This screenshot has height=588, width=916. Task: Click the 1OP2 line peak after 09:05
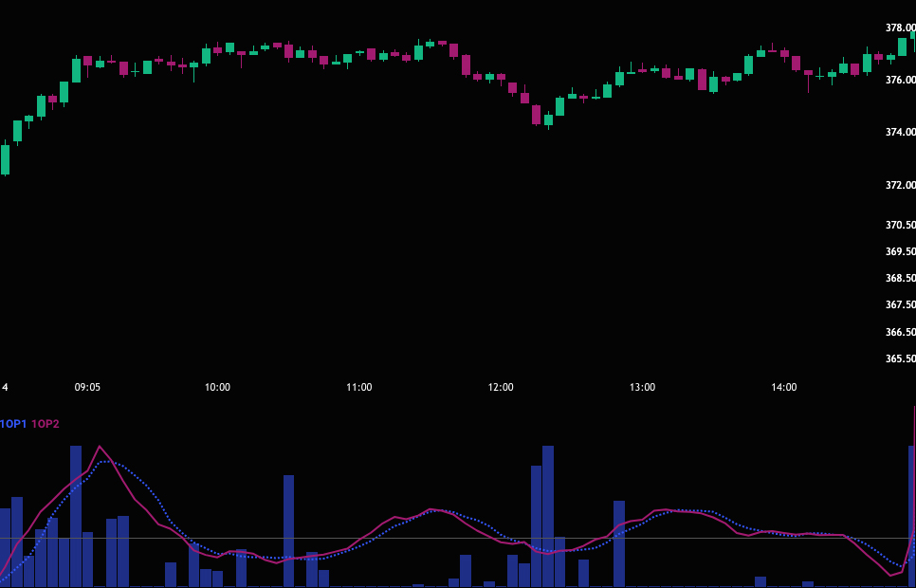[x=100, y=447]
